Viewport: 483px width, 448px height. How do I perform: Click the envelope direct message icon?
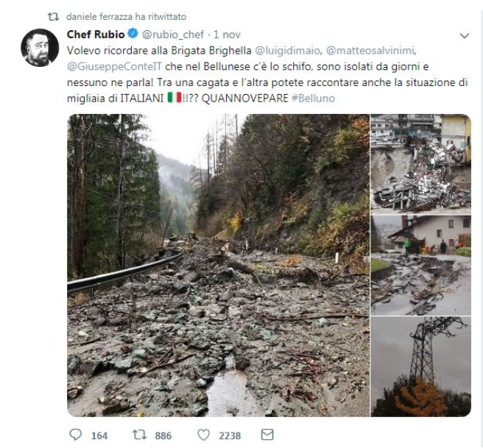pyautogui.click(x=267, y=435)
